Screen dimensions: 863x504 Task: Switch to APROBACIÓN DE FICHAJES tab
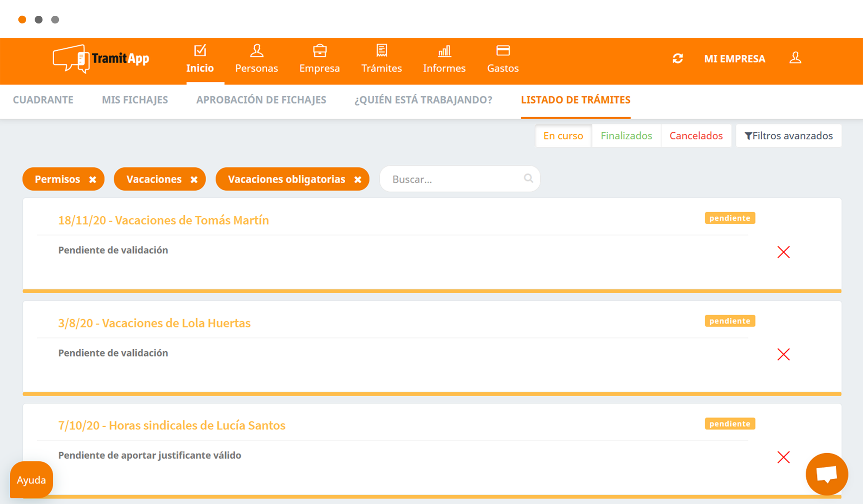[x=261, y=100]
